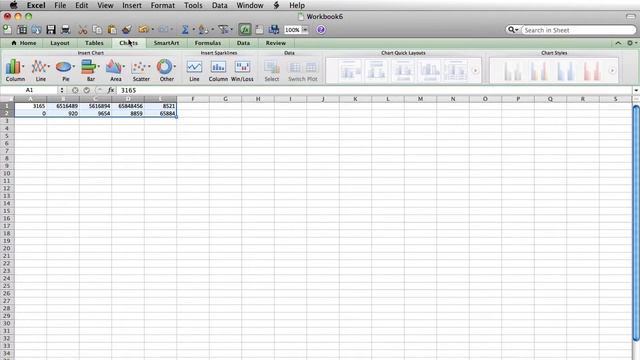This screenshot has height=360, width=640.
Task: Collapse the ribbon with the caret
Action: tap(618, 43)
